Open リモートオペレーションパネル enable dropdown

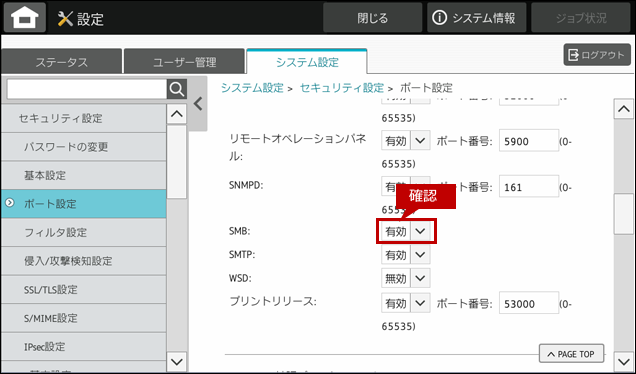point(406,141)
